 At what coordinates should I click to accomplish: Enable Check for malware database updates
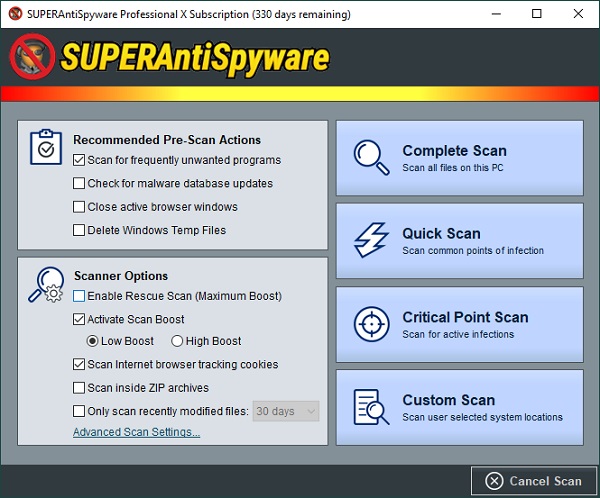(x=79, y=183)
